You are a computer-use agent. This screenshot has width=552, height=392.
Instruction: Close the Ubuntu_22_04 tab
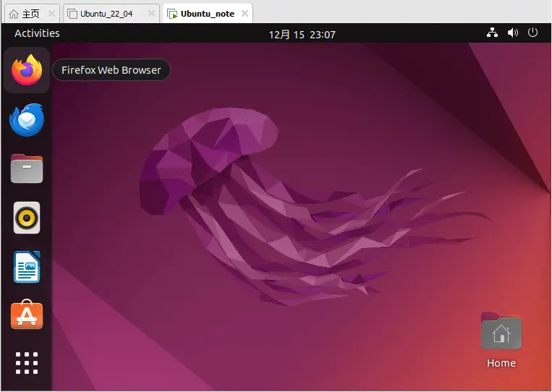coord(151,14)
